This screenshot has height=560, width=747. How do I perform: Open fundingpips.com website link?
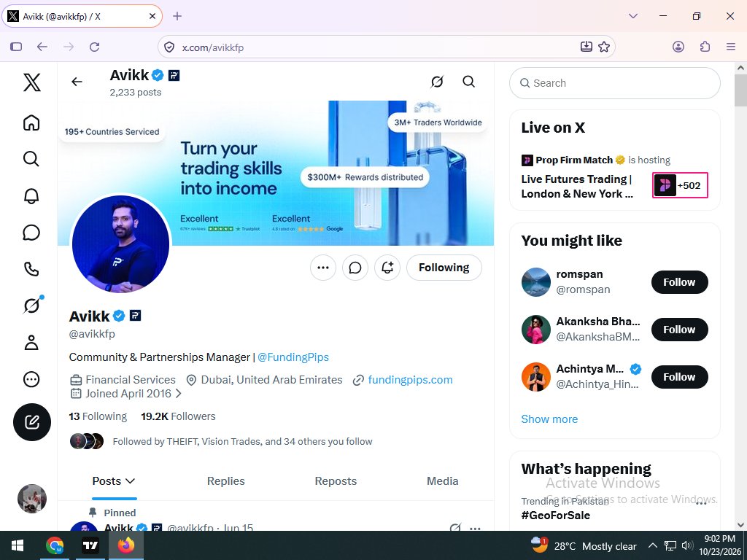tap(410, 380)
